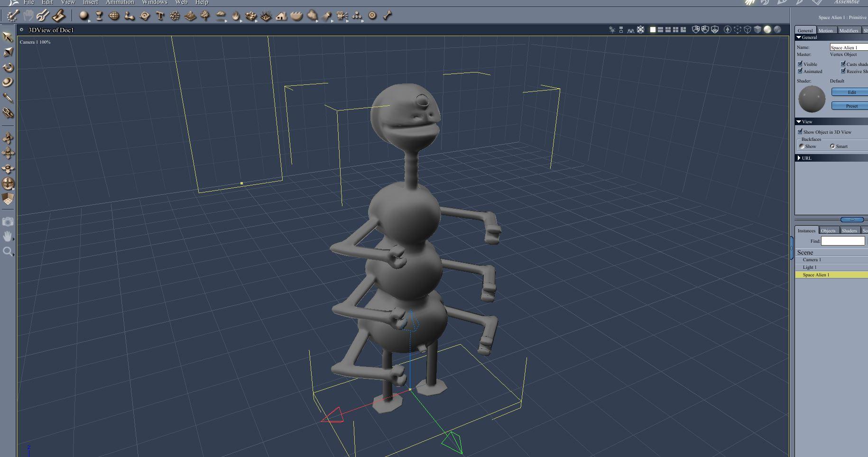The image size is (868, 457).
Task: Toggle Show Object in 3D View checkbox
Action: tap(800, 131)
